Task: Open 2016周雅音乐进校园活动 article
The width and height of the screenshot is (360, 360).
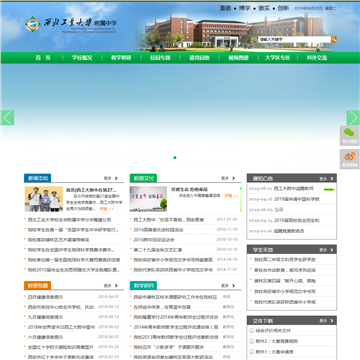Action: click(x=158, y=230)
